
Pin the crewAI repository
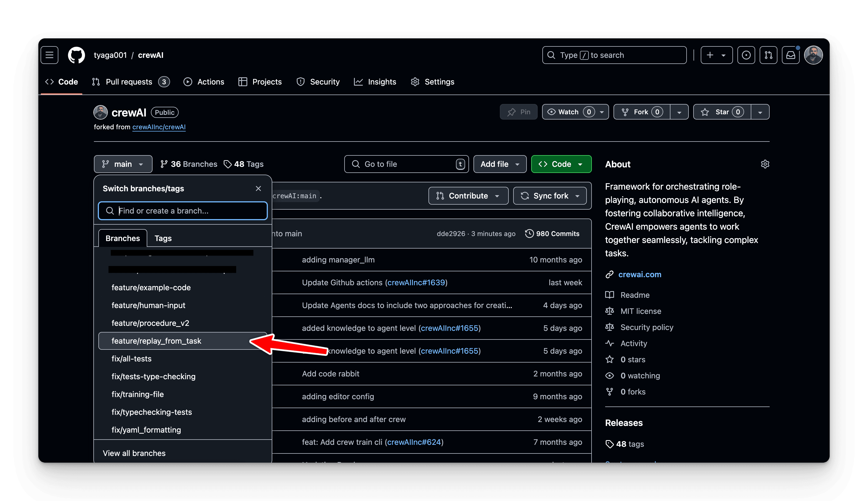pos(518,111)
